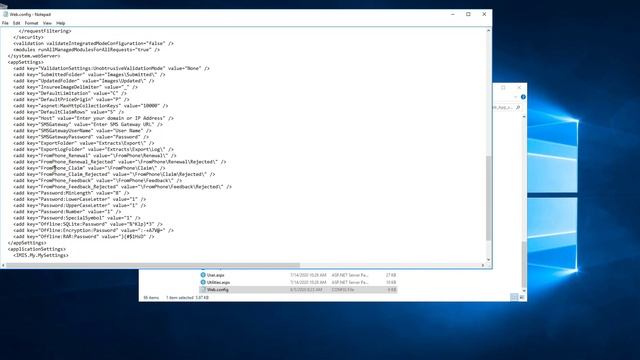Open the Help menu in Notepad
Viewport: 640px width, 360px height.
click(x=61, y=23)
